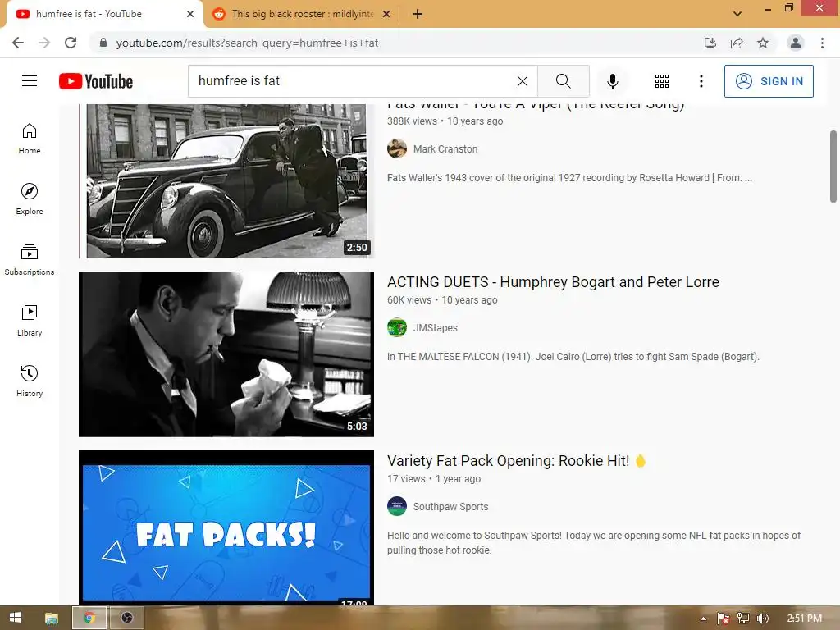Switch to 'This big black rooster' Reddit tab

coord(303,14)
